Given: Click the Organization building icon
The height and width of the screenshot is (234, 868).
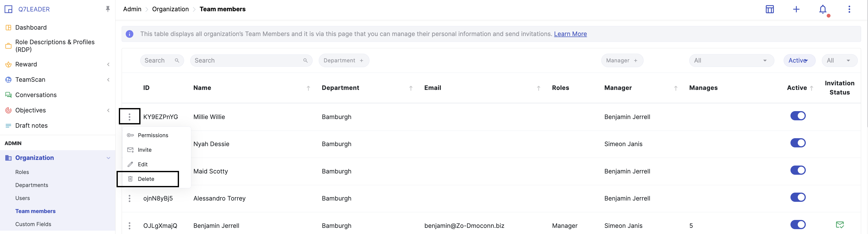Looking at the screenshot, I should coord(8,158).
